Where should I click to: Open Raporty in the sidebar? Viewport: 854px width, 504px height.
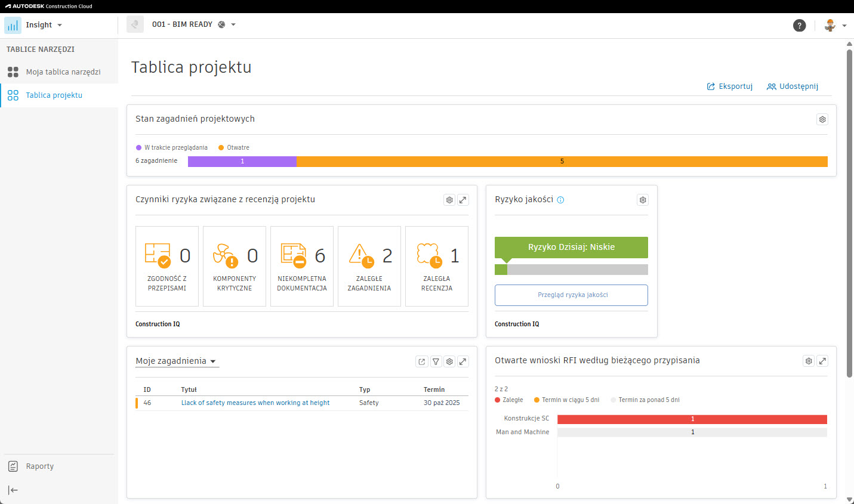[39, 466]
